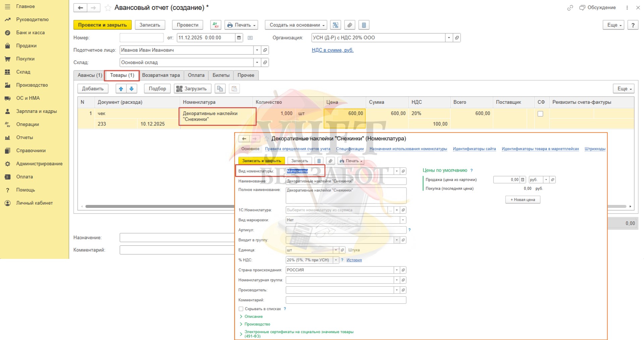Click the Дт/Кт postings icon in toolbar
The image size is (644, 340).
(x=216, y=25)
